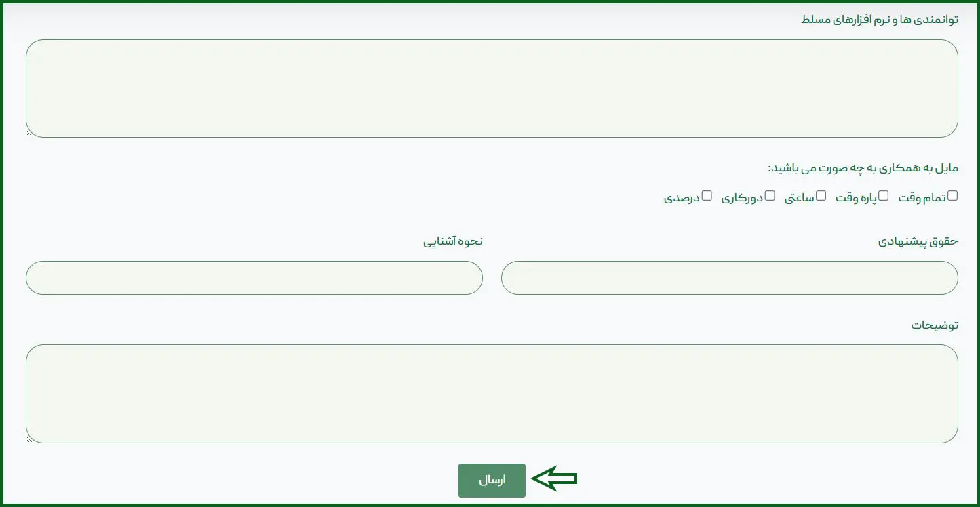
Task: Click the نحوه آشنایی label text
Action: (x=453, y=241)
